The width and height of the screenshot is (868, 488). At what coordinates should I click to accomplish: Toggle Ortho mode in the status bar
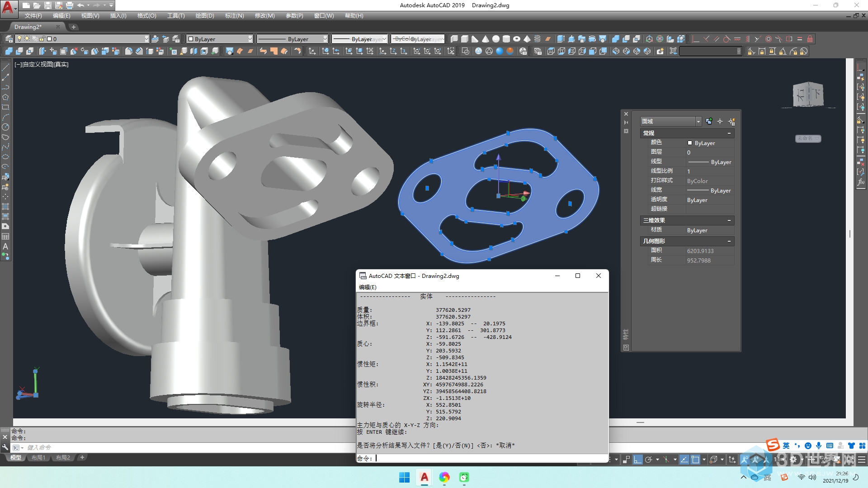pos(638,460)
